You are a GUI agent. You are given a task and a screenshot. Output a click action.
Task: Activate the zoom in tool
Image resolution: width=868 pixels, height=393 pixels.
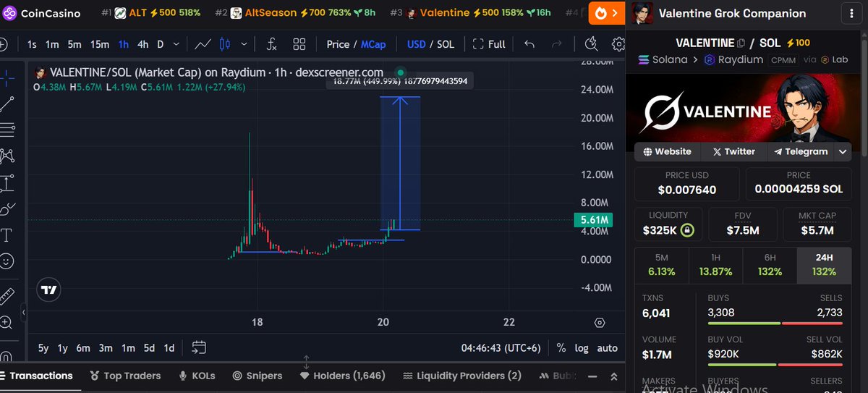click(x=6, y=323)
